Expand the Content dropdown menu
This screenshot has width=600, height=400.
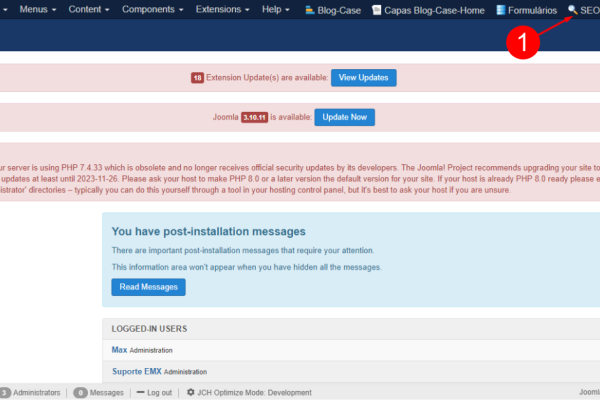(90, 10)
